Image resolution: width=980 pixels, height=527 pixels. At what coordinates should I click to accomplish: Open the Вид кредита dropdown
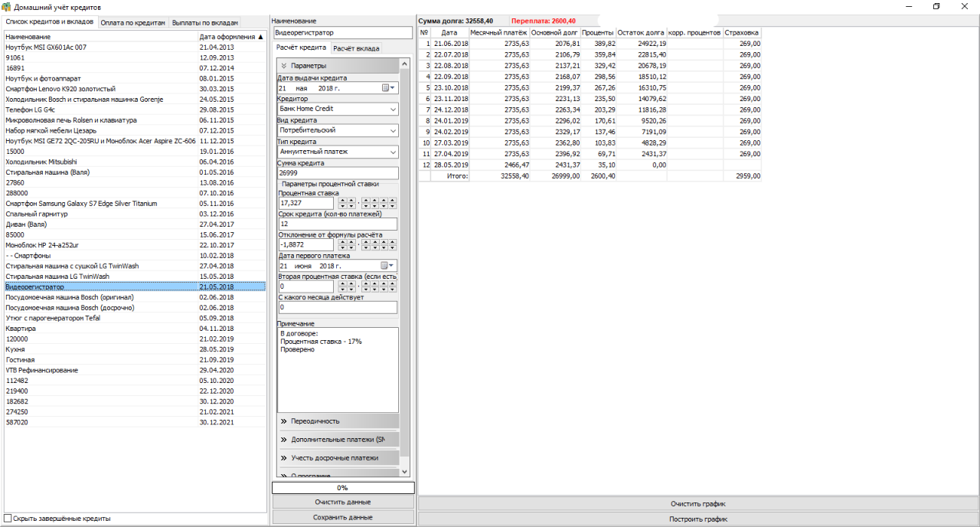click(x=392, y=131)
